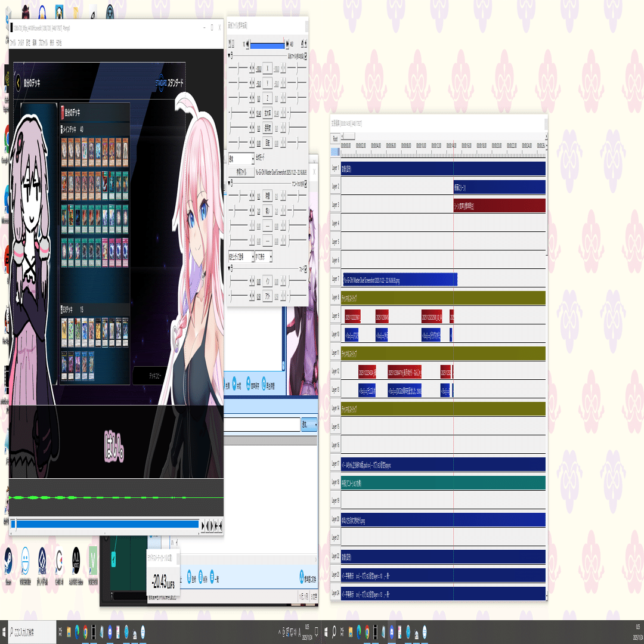Click the X parameter button
The height and width of the screenshot is (644, 644).
267,69
